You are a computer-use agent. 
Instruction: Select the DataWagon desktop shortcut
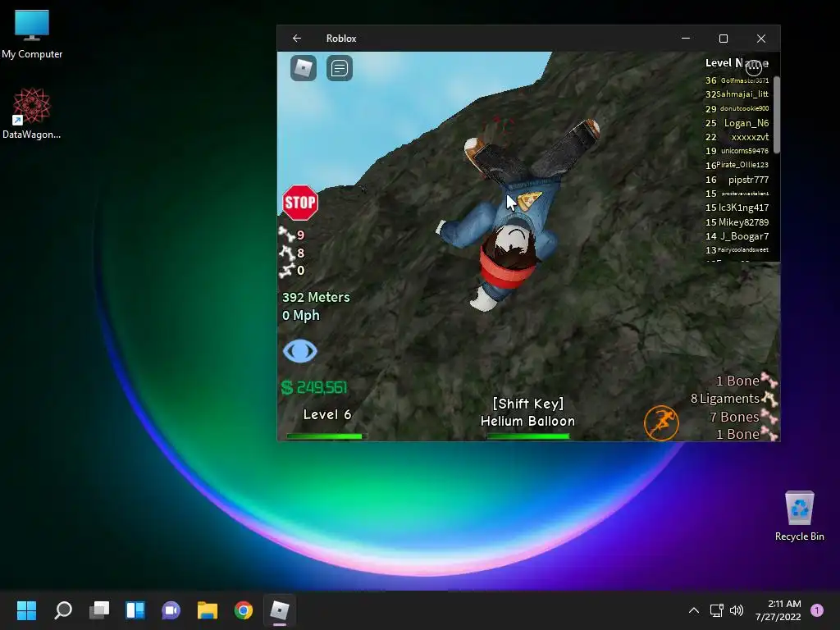tap(32, 113)
